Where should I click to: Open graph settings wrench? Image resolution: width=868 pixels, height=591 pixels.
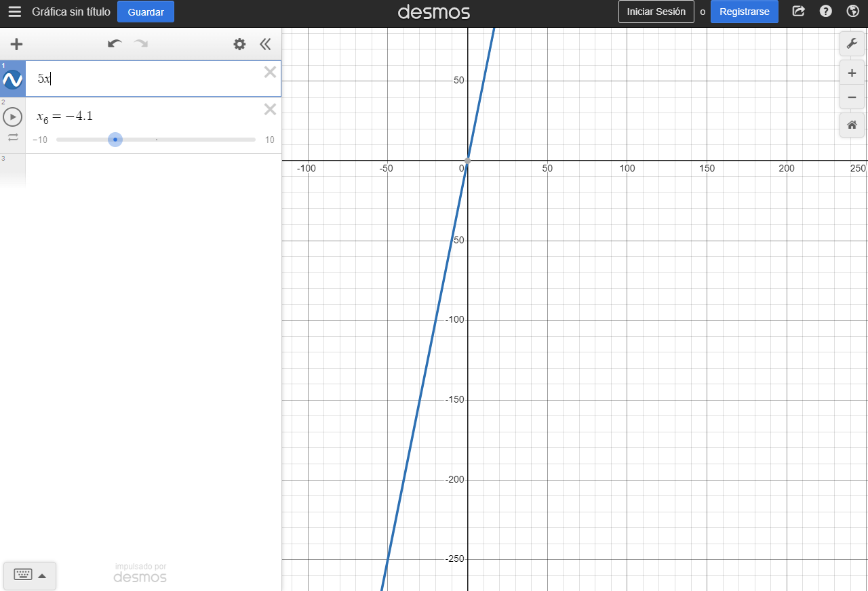852,44
